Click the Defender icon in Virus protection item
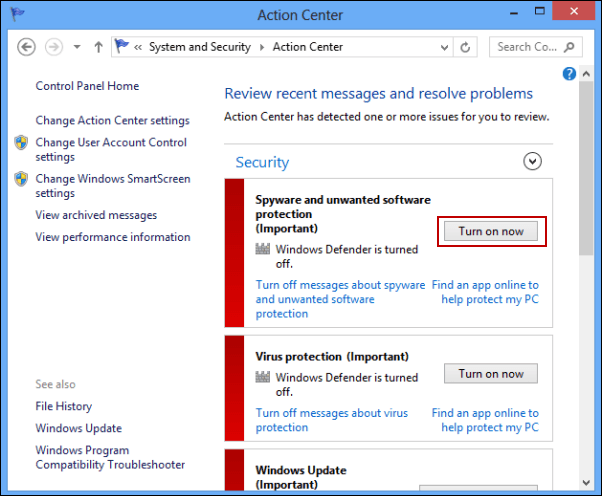The width and height of the screenshot is (602, 496). coord(263,377)
